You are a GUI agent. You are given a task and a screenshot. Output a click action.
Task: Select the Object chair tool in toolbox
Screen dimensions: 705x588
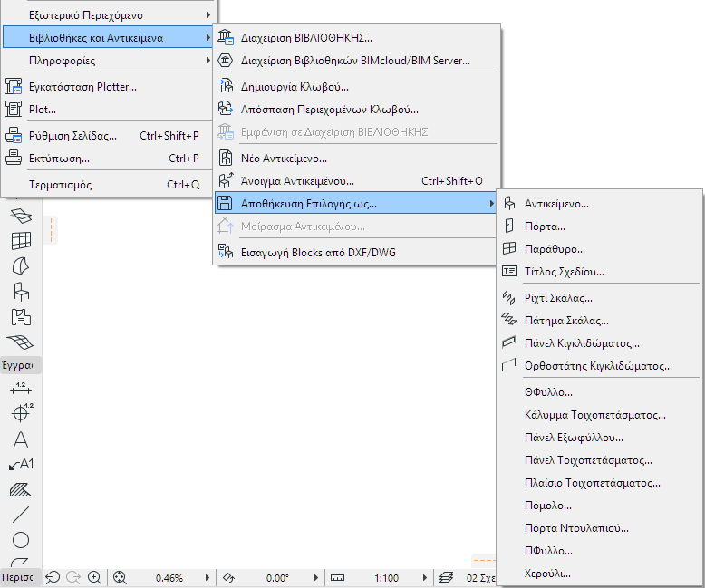[x=21, y=292]
